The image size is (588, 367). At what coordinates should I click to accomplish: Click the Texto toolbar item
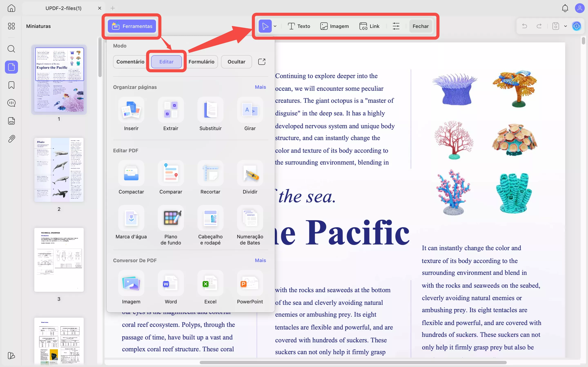point(299,26)
